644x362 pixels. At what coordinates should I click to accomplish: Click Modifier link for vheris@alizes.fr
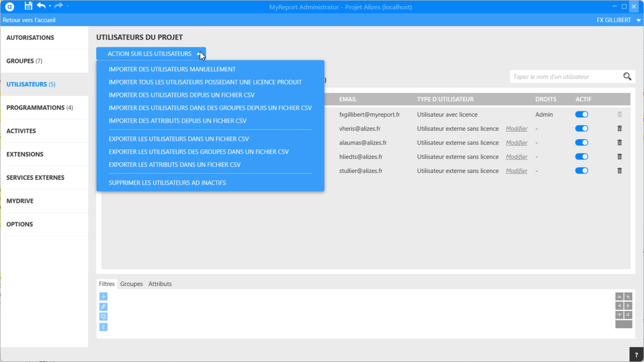[516, 129]
